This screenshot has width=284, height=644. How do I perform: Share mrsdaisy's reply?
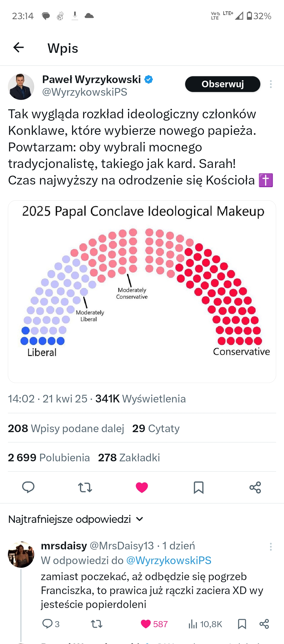point(264,624)
